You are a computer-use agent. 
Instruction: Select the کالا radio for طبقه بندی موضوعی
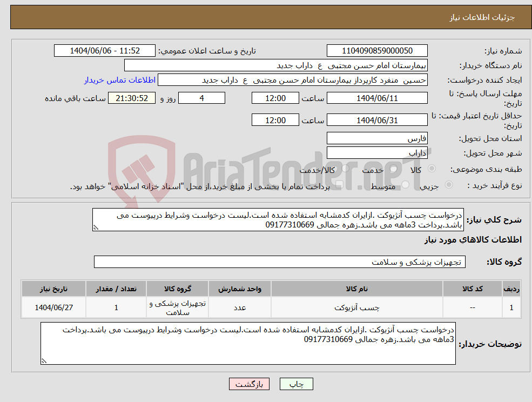pos(432,169)
